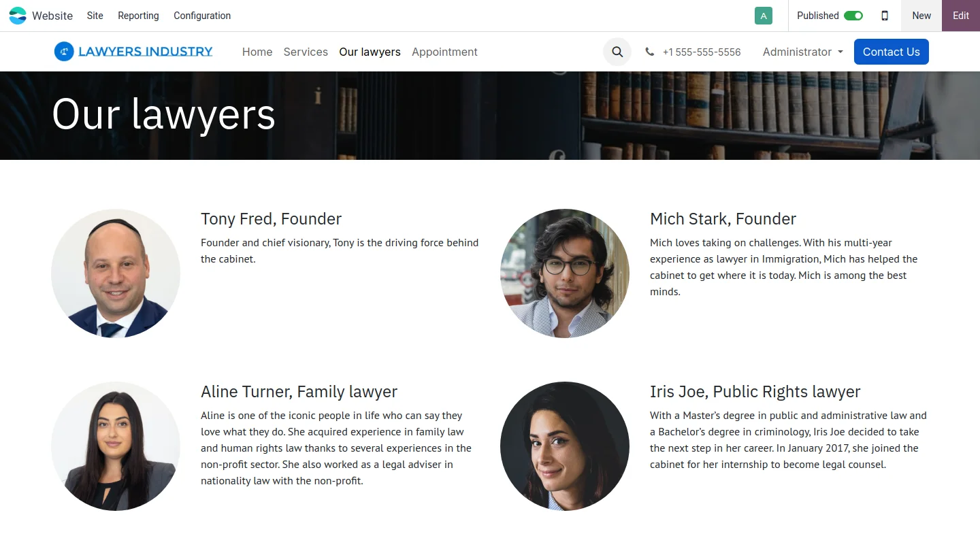Viewport: 980px width, 551px height.
Task: Click Tony Fred's portrait photo
Action: (x=116, y=273)
